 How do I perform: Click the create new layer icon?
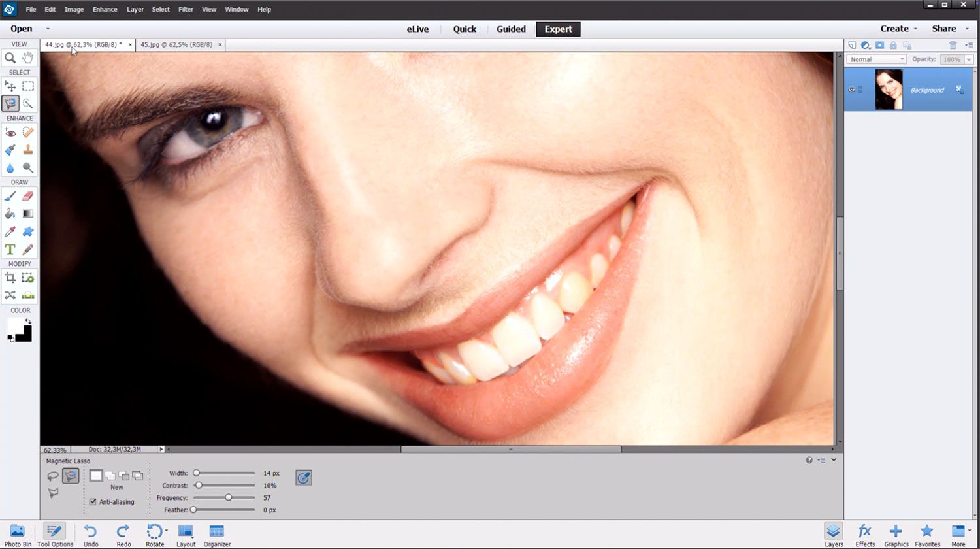(x=852, y=45)
